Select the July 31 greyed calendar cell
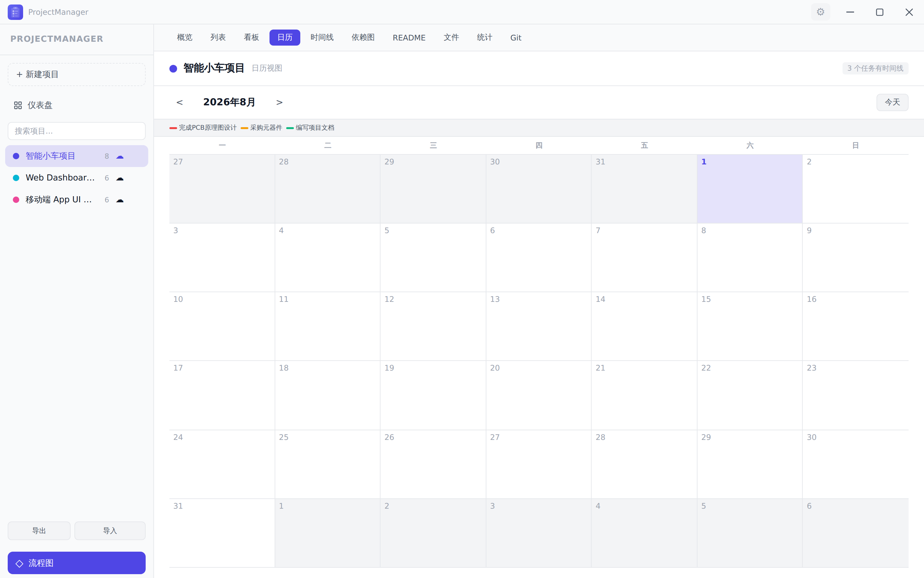This screenshot has width=924, height=578. (644, 189)
